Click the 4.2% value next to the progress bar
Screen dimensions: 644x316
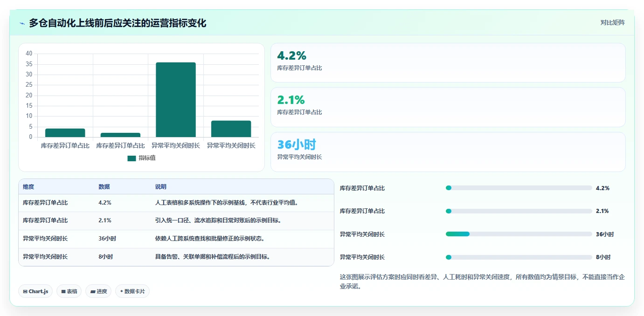point(602,188)
